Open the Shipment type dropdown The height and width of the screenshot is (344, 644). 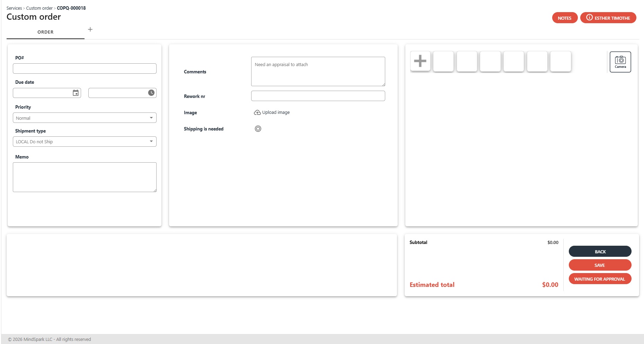coord(85,142)
